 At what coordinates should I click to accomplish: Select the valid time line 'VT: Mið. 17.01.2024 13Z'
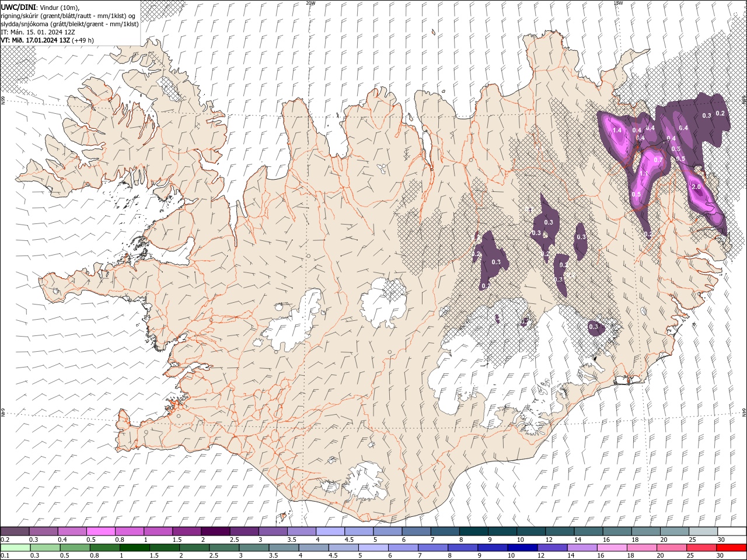coord(37,40)
